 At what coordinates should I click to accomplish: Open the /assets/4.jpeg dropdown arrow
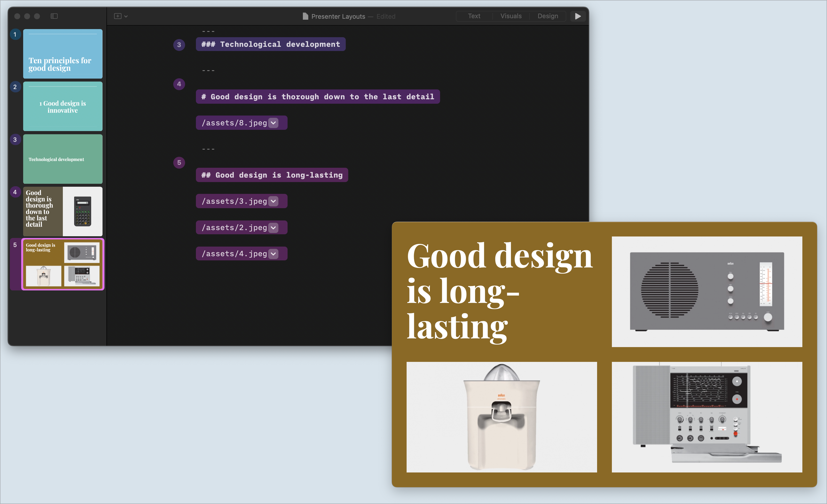(274, 254)
